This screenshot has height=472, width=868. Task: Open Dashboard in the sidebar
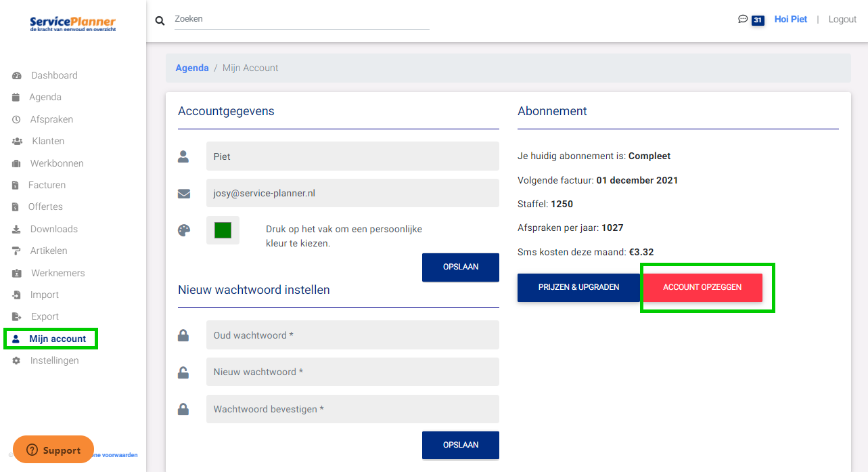click(54, 75)
